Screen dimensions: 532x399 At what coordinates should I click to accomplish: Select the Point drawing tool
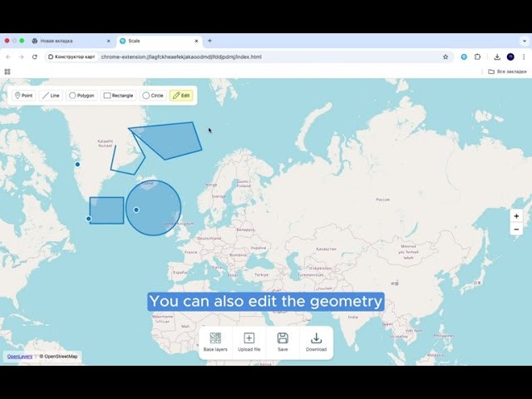pyautogui.click(x=24, y=96)
